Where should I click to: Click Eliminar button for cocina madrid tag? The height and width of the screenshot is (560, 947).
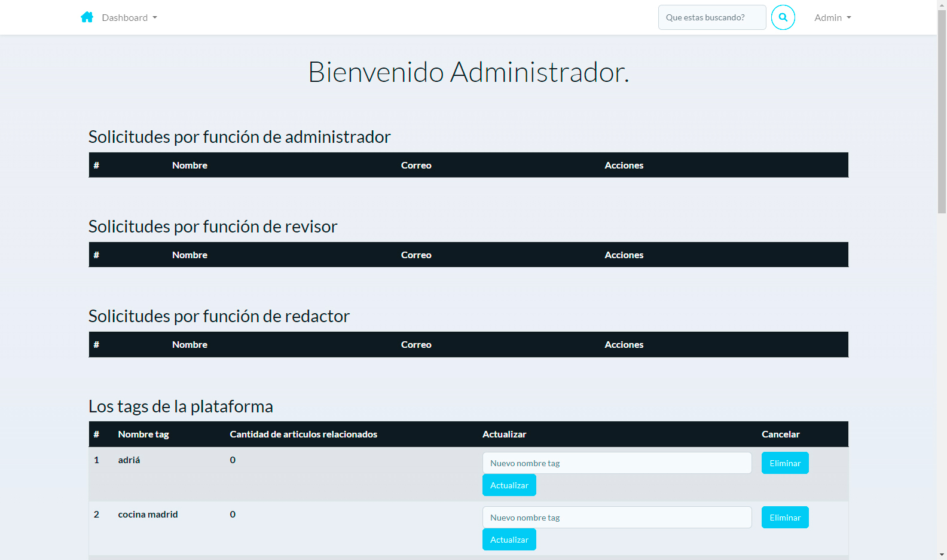point(784,518)
